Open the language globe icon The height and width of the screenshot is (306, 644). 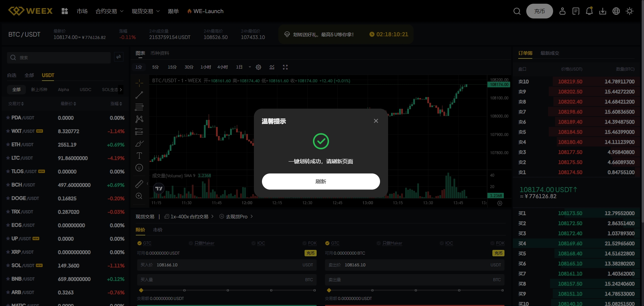coord(616,11)
